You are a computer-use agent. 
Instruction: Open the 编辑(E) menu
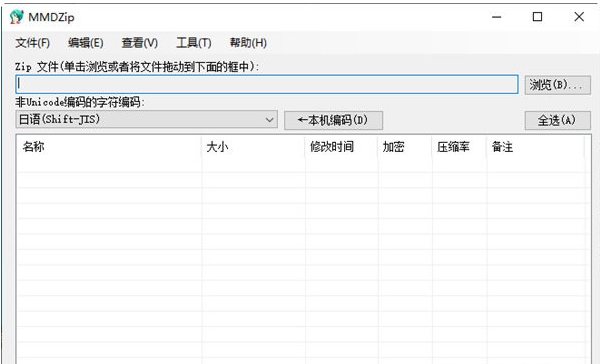85,42
